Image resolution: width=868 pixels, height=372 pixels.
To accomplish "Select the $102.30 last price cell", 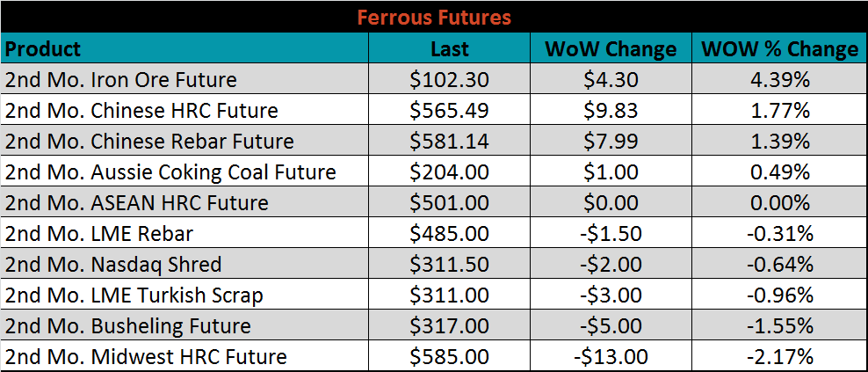I will [x=450, y=79].
